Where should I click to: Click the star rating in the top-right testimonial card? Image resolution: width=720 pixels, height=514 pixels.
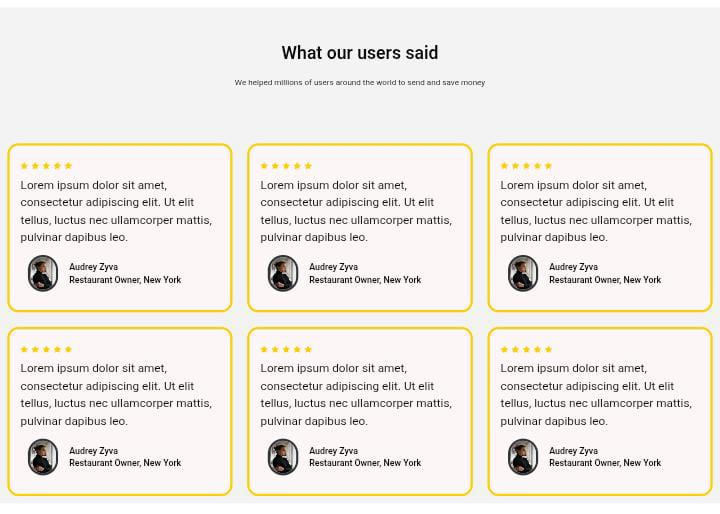[x=526, y=166]
